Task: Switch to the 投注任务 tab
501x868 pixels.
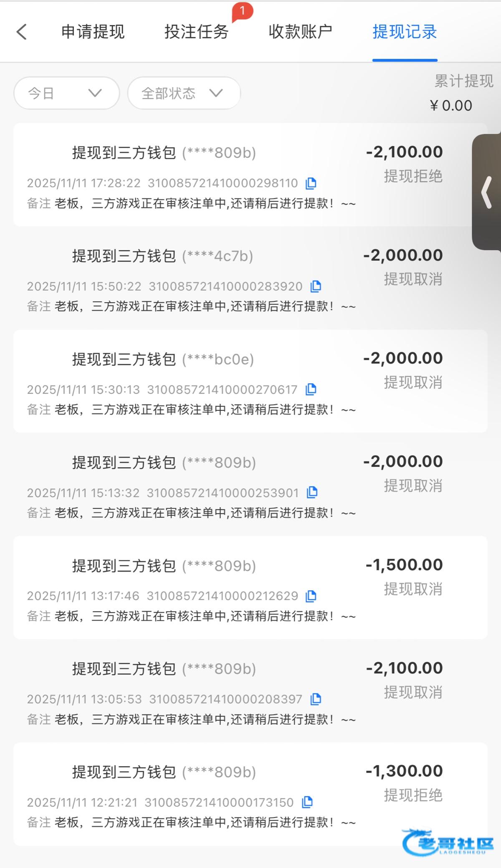Action: 196,32
